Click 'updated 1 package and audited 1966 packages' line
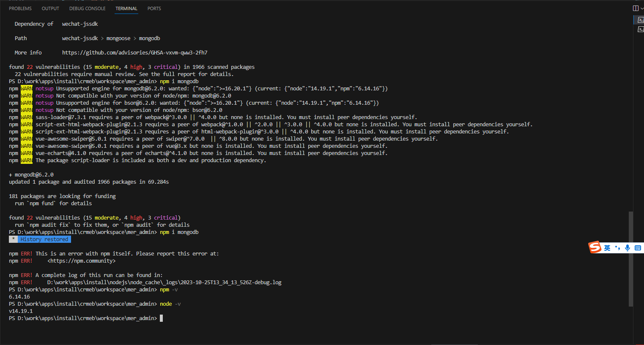Screen dimensions: 644x345 tap(89, 182)
